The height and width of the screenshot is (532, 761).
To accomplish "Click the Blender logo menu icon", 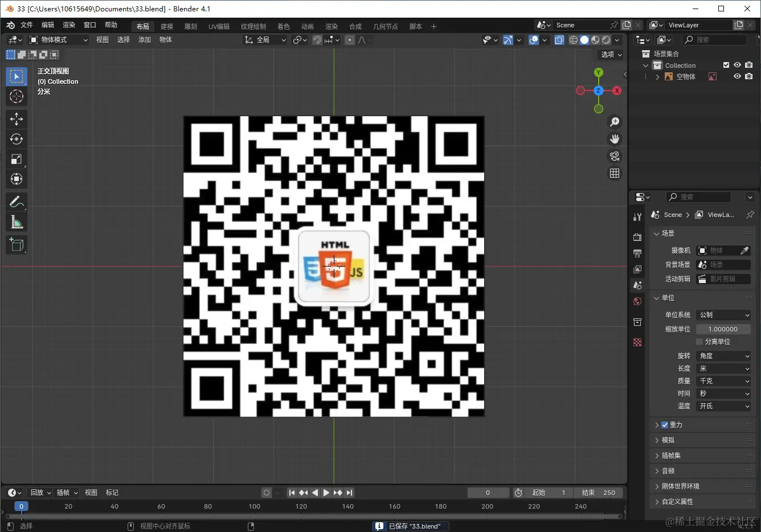I will [10, 25].
